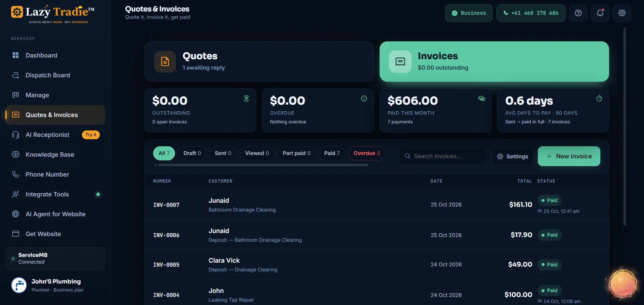Open notifications bell icon
644x305 pixels.
pos(600,13)
